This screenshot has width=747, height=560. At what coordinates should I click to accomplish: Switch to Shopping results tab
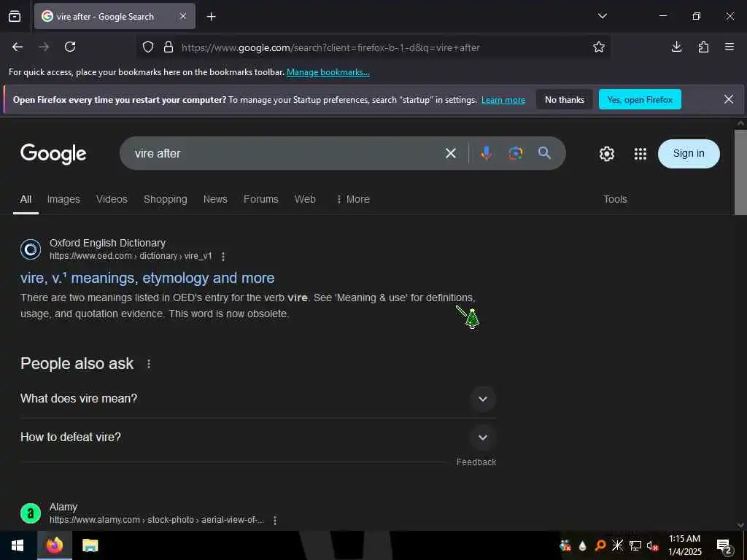point(166,199)
